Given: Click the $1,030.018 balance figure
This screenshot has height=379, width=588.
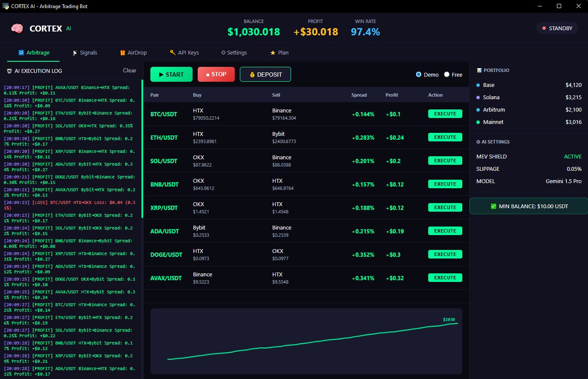Looking at the screenshot, I should [254, 32].
